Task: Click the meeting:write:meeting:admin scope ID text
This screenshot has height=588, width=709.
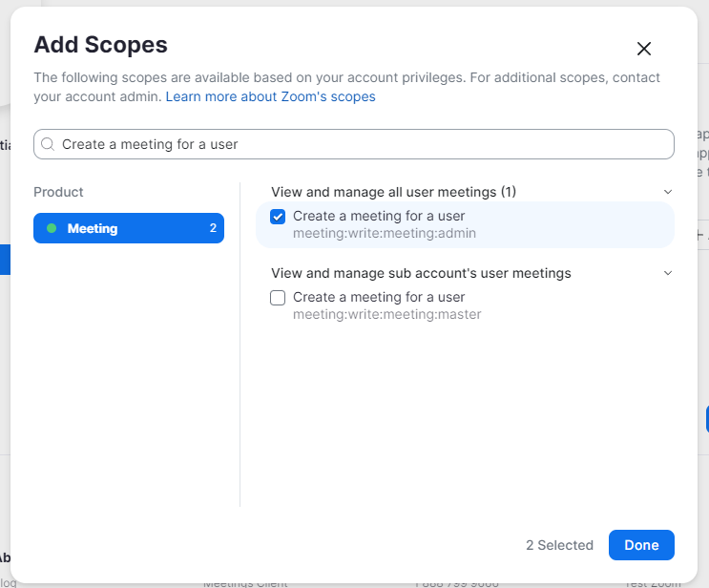Action: tap(384, 233)
